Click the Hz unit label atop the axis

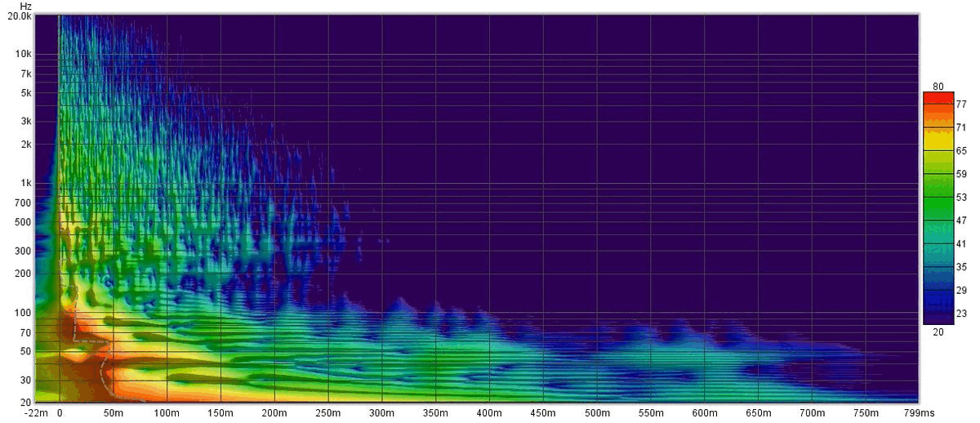[x=24, y=6]
